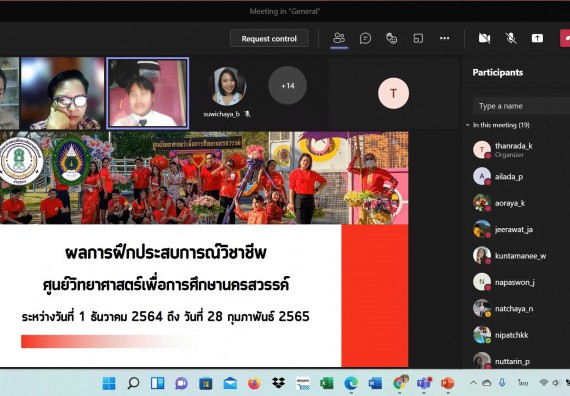570x396 pixels.
Task: Click the Share content icon
Action: (x=537, y=38)
